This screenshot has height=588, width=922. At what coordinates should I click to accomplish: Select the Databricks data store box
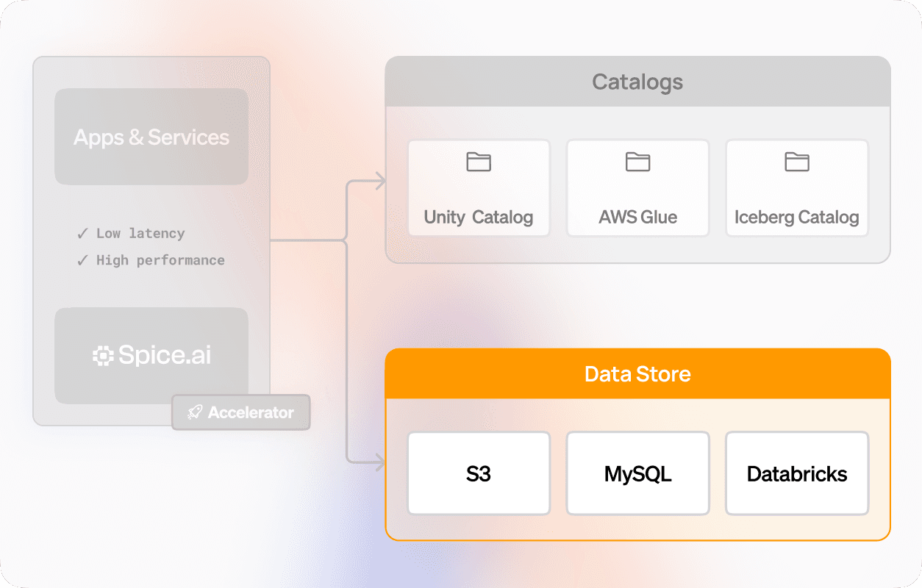point(796,474)
